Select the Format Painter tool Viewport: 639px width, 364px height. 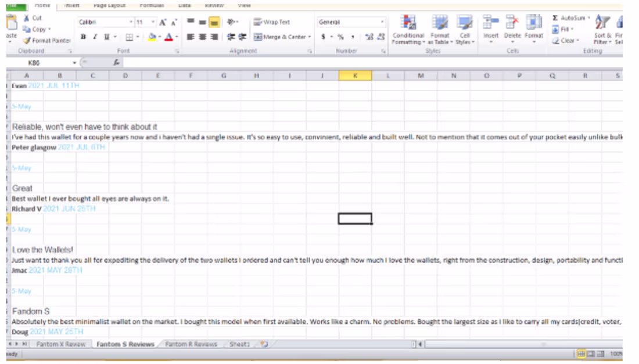tap(47, 40)
